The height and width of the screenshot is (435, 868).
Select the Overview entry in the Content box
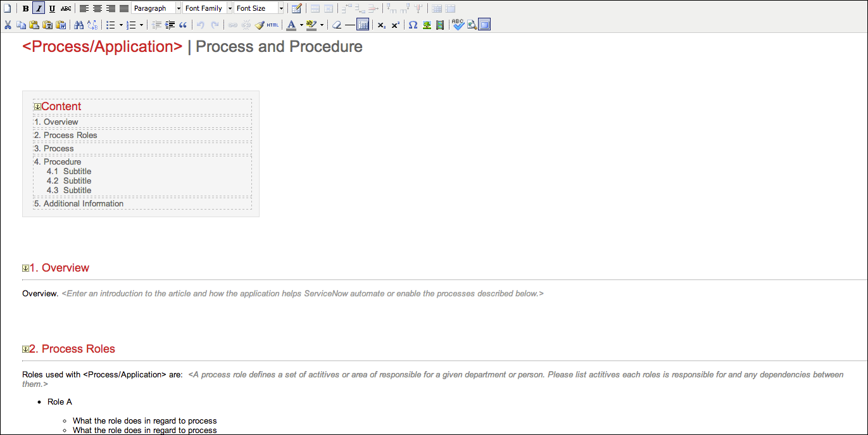pyautogui.click(x=60, y=122)
